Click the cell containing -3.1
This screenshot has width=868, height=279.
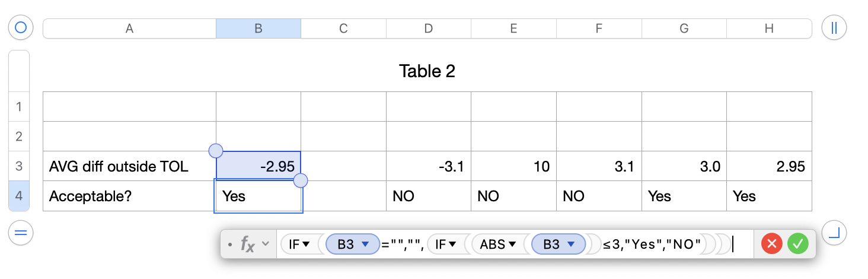429,167
